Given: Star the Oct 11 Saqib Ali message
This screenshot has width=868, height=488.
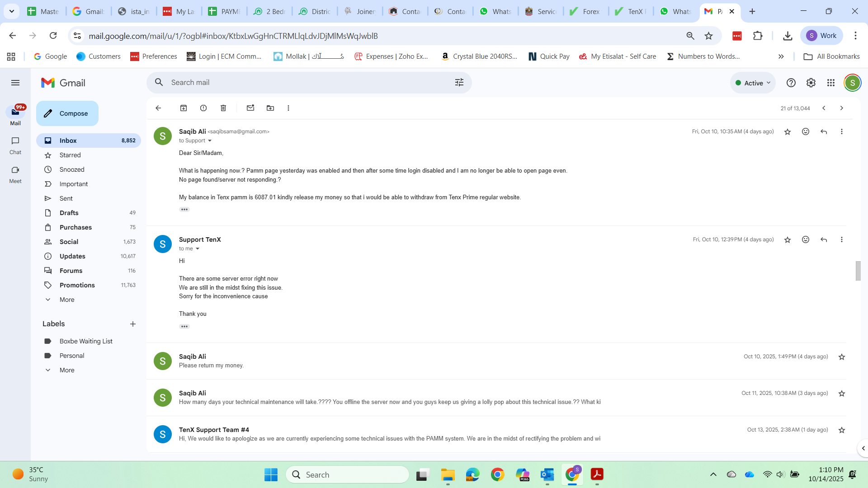Looking at the screenshot, I should click(842, 394).
